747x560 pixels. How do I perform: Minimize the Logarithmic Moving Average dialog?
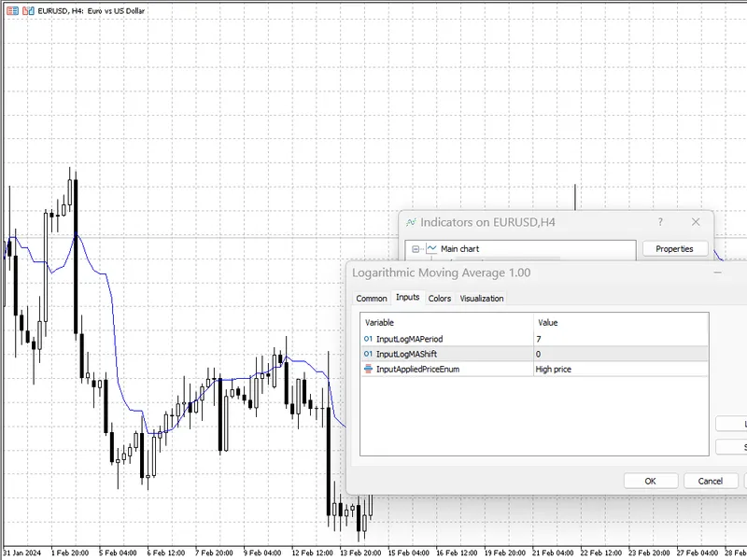[717, 273]
